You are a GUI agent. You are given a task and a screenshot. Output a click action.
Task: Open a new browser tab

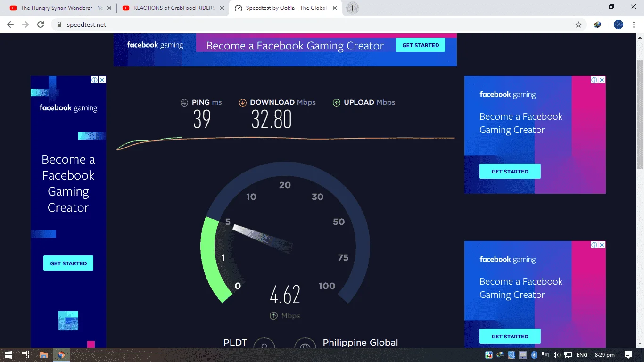(353, 8)
